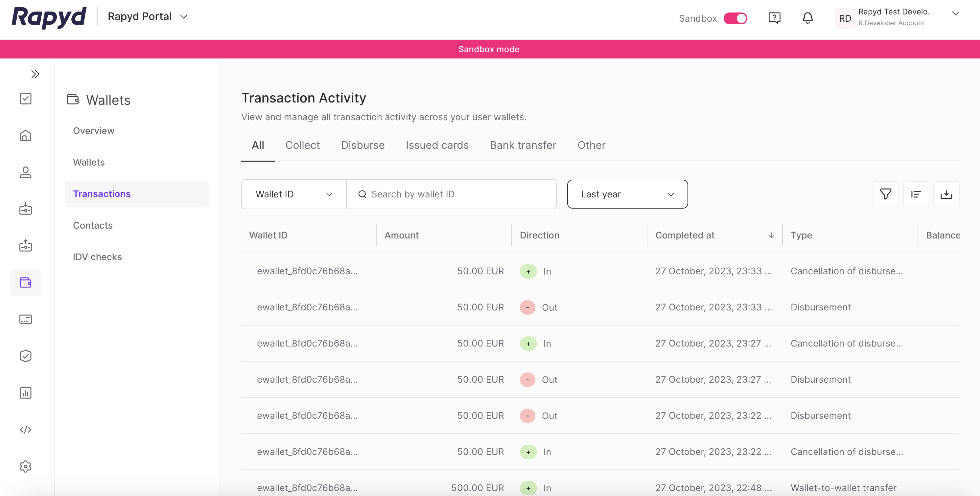Screen dimensions: 980x496
Task: Open the Wallet ID search type dropdown
Action: pyautogui.click(x=294, y=194)
